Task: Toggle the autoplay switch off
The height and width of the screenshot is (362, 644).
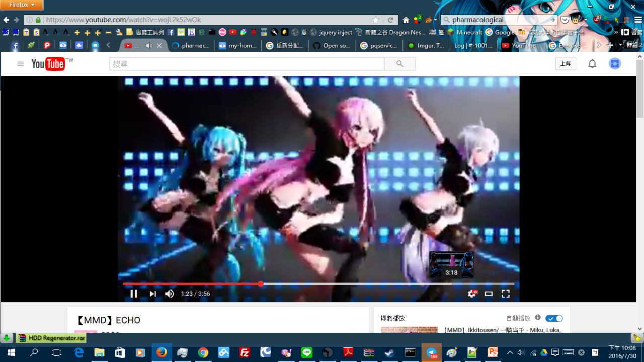Action: pos(554,318)
